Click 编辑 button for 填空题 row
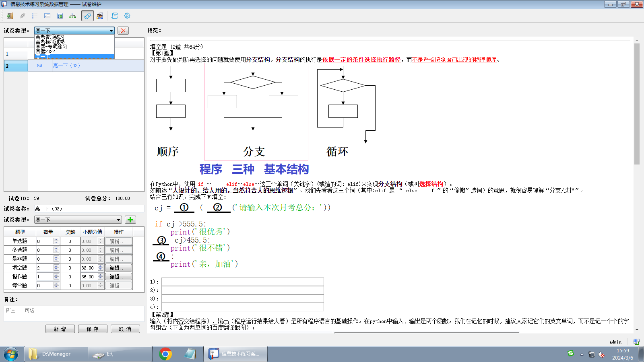The width and height of the screenshot is (644, 362). [x=118, y=268]
